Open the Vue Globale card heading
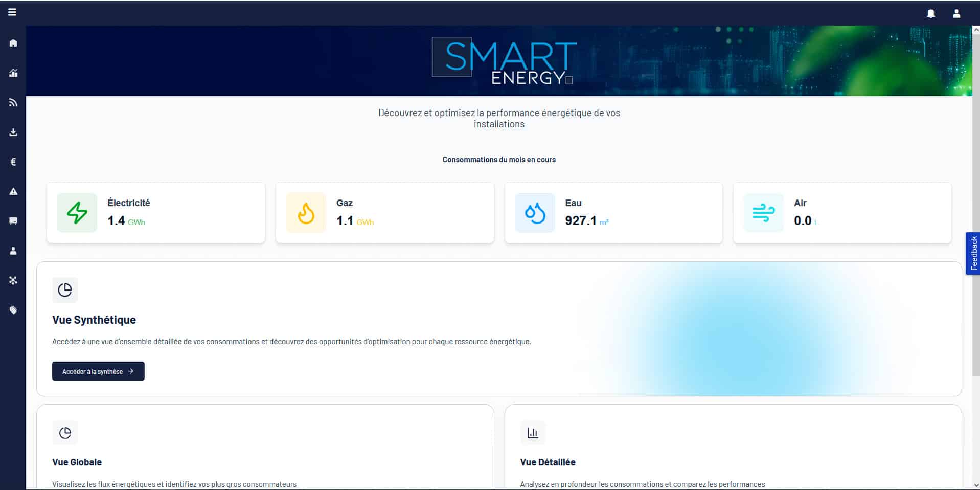Screen dimensions: 980x490 click(77, 462)
